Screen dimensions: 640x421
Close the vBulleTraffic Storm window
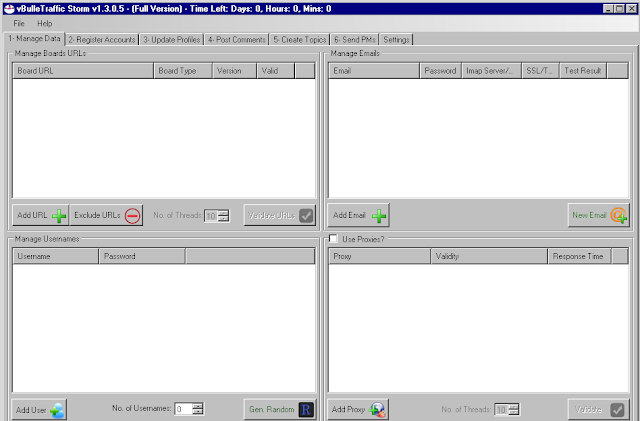click(x=631, y=9)
